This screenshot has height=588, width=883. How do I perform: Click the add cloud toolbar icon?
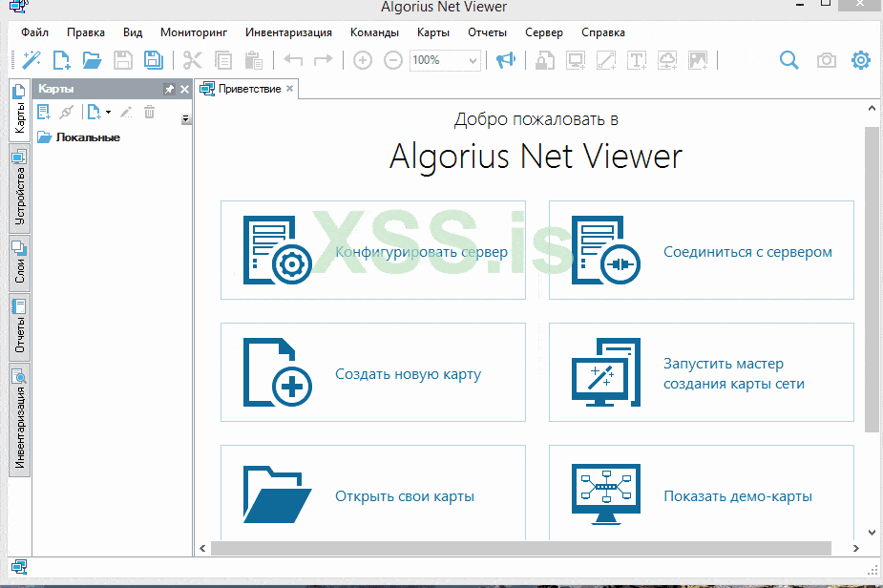[x=666, y=60]
